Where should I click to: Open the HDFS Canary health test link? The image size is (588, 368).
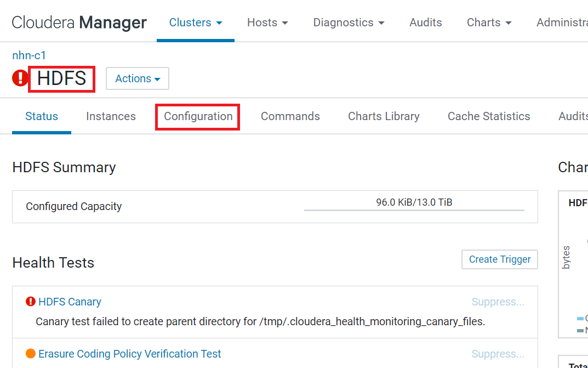(x=70, y=302)
